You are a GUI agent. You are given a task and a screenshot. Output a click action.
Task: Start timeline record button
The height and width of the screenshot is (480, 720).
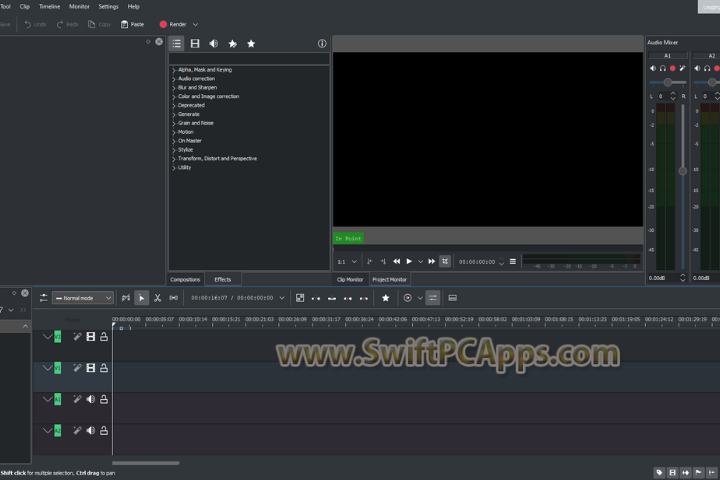(407, 298)
